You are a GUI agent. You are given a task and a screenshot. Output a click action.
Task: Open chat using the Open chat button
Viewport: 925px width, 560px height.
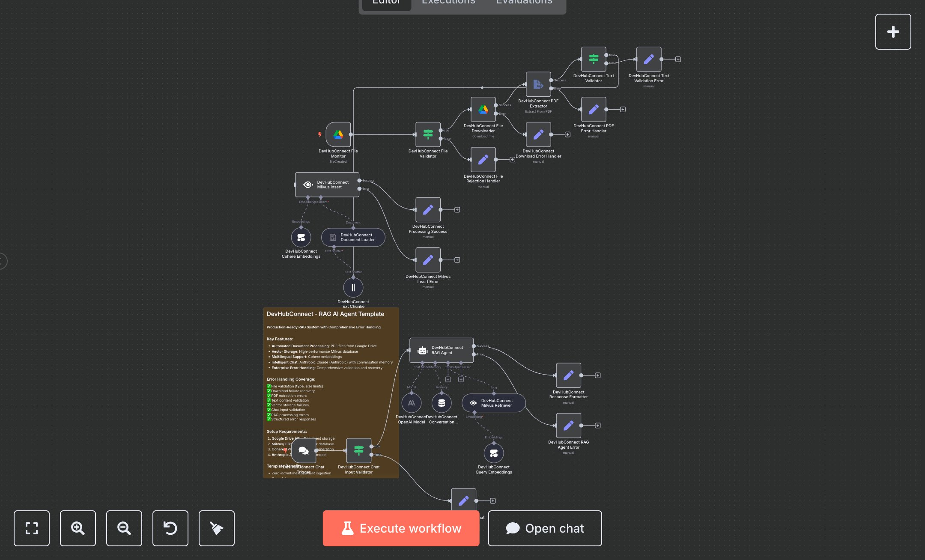[x=545, y=528]
